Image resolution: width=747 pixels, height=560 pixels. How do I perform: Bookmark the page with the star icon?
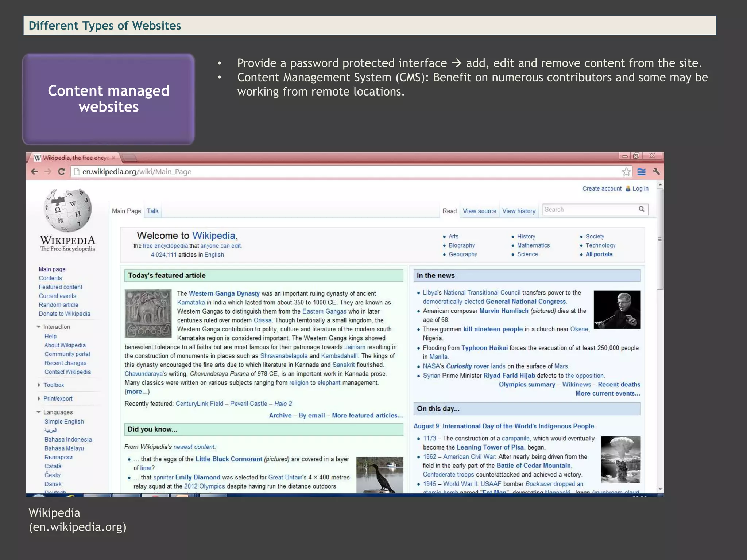click(x=626, y=171)
